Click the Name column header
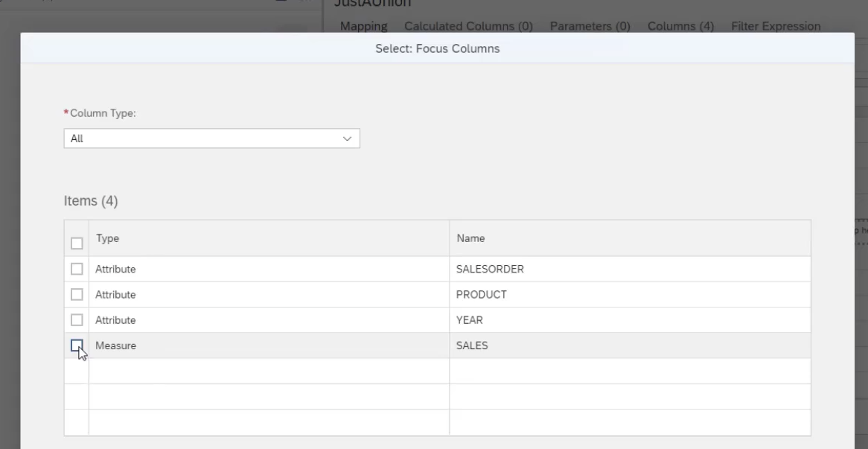The height and width of the screenshot is (449, 868). pos(470,239)
